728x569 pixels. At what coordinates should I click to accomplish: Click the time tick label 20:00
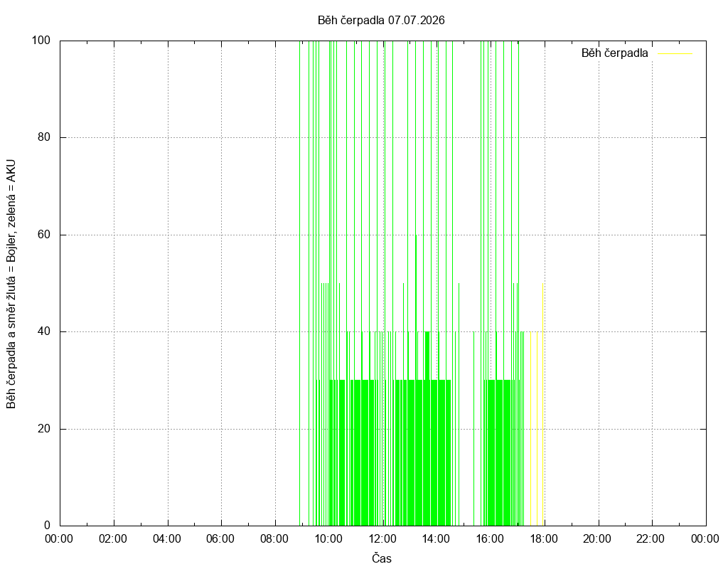pos(597,539)
